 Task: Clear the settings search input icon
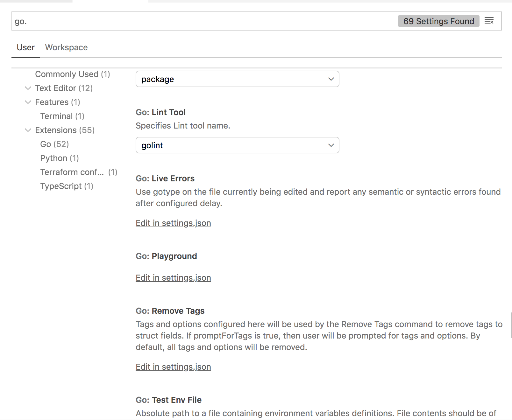click(489, 21)
